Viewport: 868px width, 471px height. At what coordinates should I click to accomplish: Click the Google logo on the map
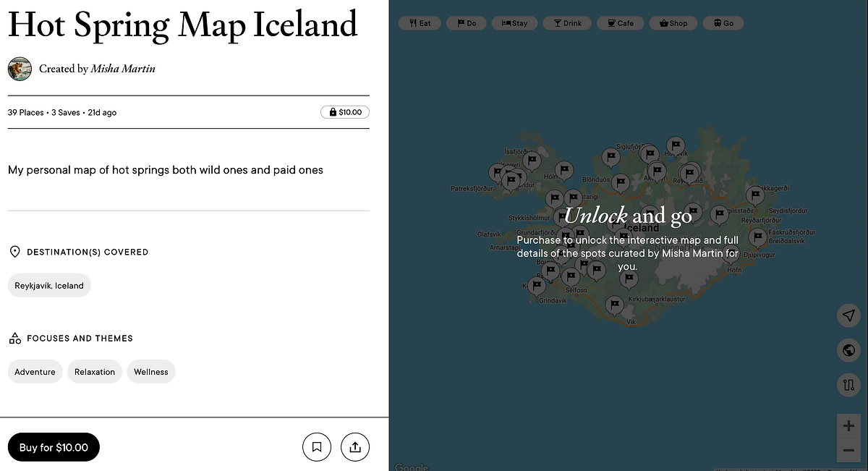[x=411, y=467]
